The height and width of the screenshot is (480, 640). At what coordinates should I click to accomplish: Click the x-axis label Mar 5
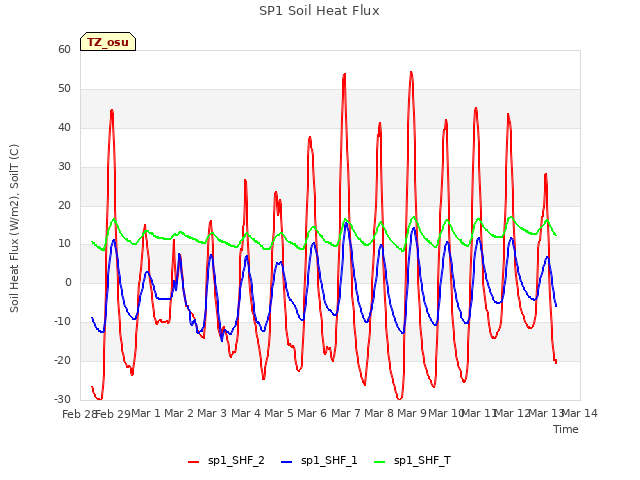[x=279, y=413]
